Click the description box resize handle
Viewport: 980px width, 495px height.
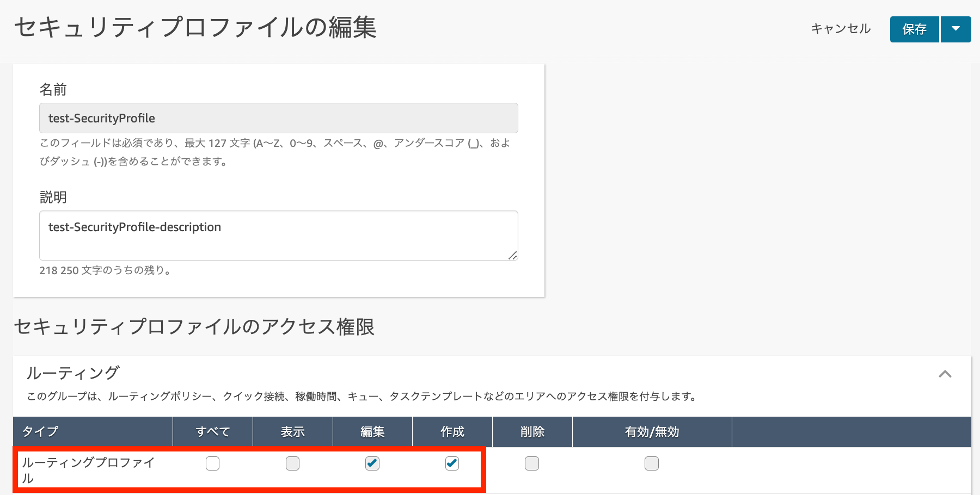pos(514,256)
